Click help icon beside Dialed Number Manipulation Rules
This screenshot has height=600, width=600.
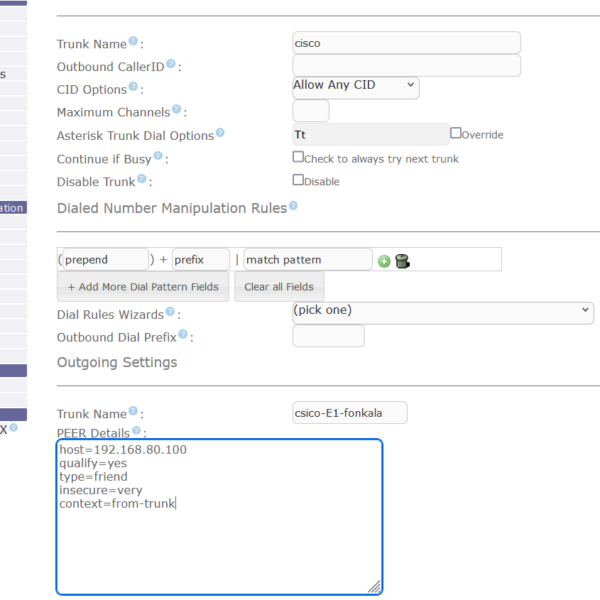(x=294, y=206)
